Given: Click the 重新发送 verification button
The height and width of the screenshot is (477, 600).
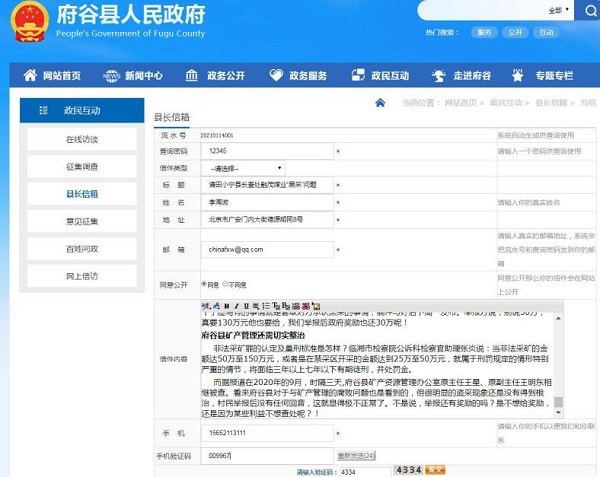Looking at the screenshot, I should point(355,455).
